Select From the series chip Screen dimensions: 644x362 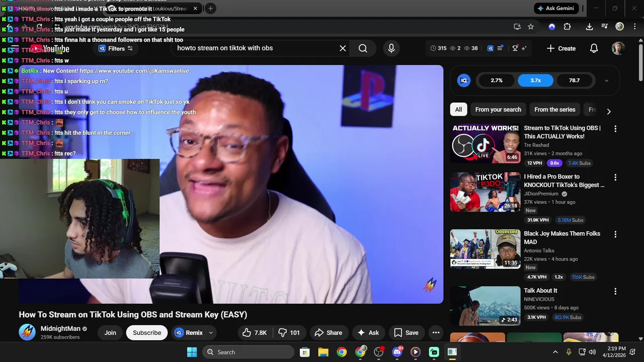tap(554, 110)
